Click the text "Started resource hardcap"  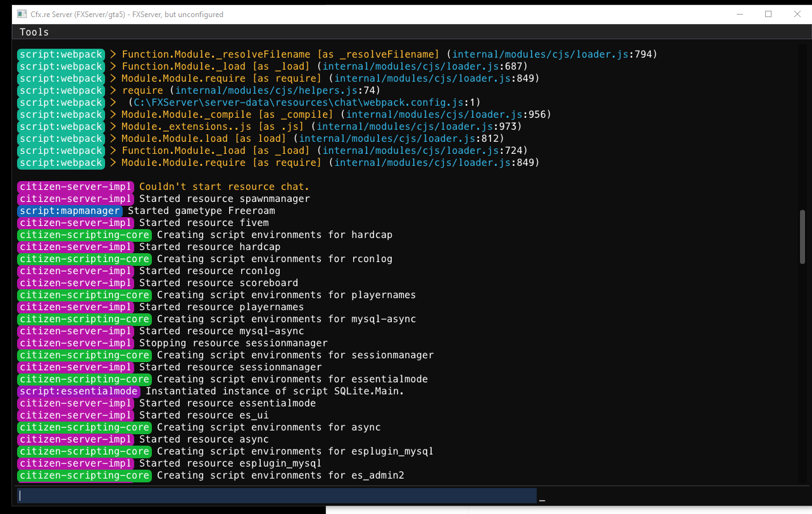(209, 247)
